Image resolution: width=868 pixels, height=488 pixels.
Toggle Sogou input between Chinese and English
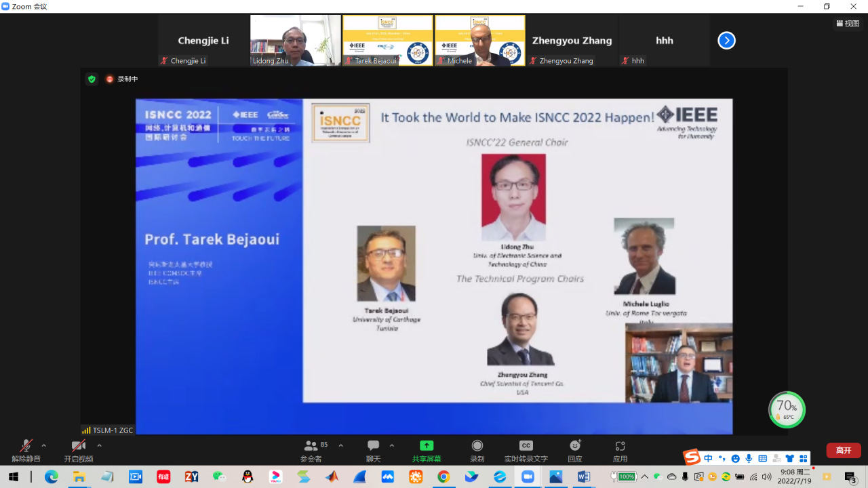point(707,457)
